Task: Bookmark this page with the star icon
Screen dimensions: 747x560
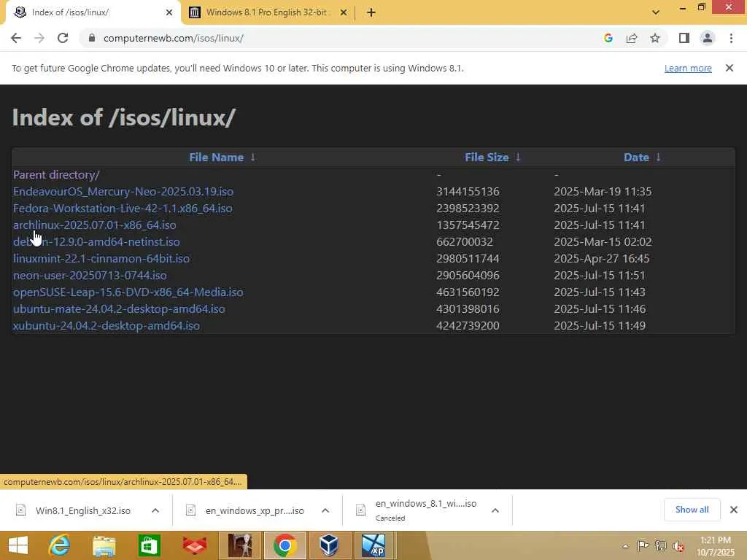Action: pyautogui.click(x=655, y=38)
